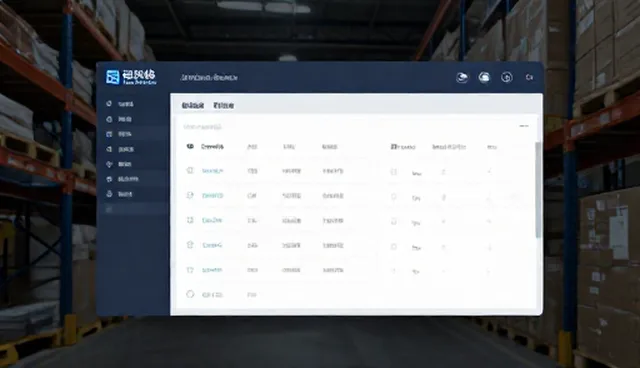Image resolution: width=640 pixels, height=368 pixels.
Task: Toggle the right-side checkbox in the first table row
Action: coord(393,172)
